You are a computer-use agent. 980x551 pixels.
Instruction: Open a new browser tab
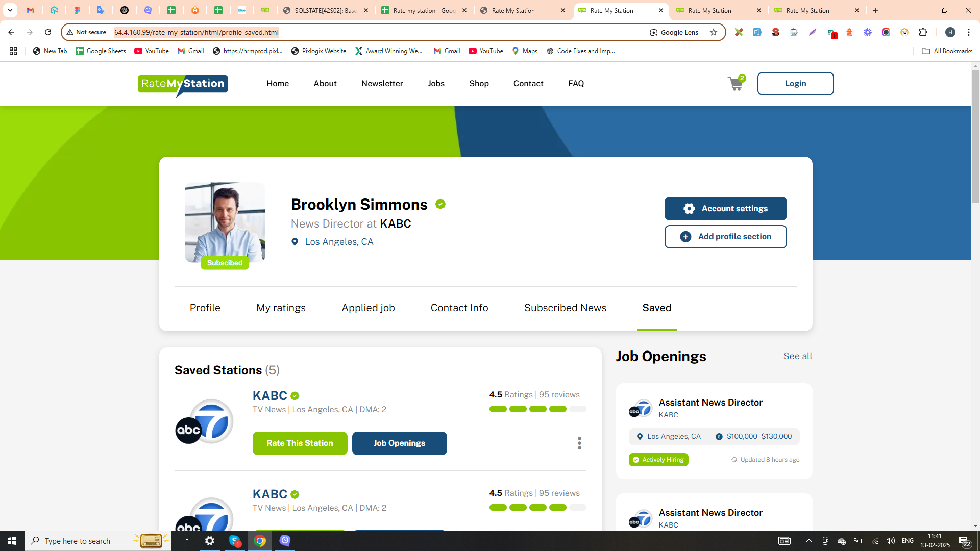tap(875, 10)
